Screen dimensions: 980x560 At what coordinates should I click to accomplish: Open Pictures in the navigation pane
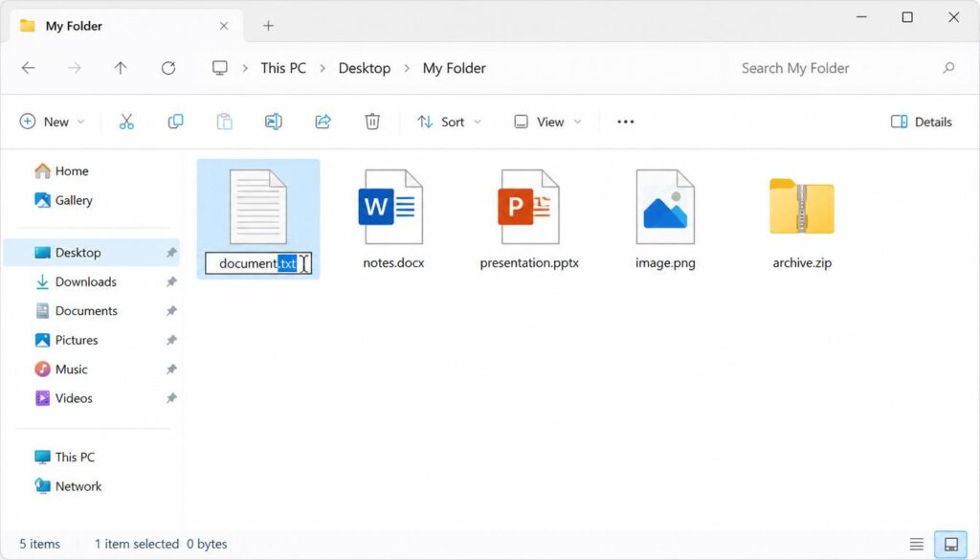(91, 341)
